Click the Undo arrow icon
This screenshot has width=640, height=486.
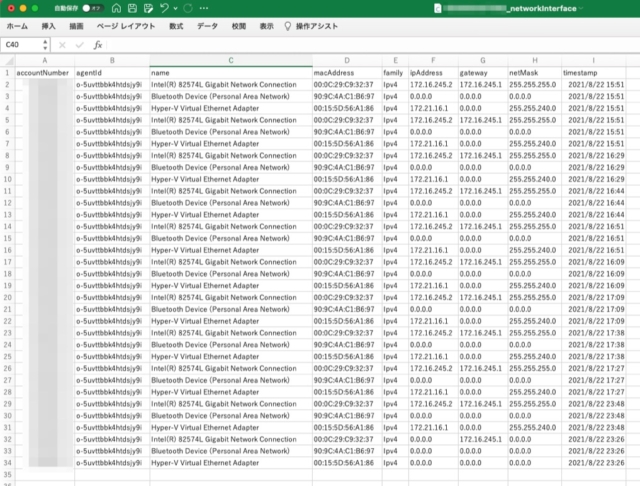pos(164,8)
